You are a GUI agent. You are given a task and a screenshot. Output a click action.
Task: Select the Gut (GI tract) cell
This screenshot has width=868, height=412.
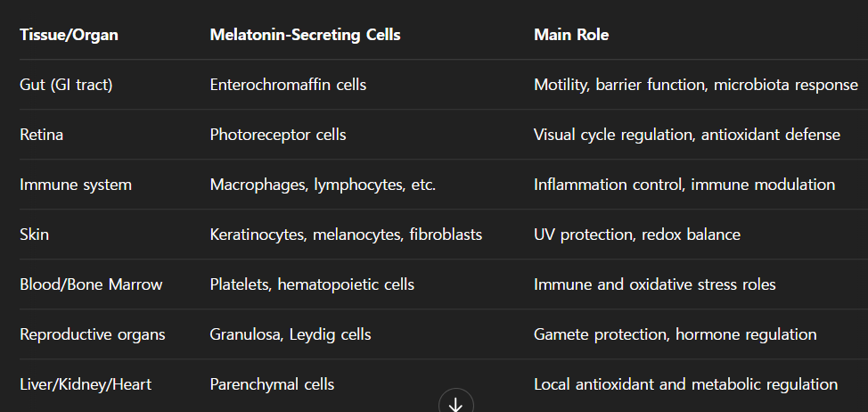click(x=66, y=85)
